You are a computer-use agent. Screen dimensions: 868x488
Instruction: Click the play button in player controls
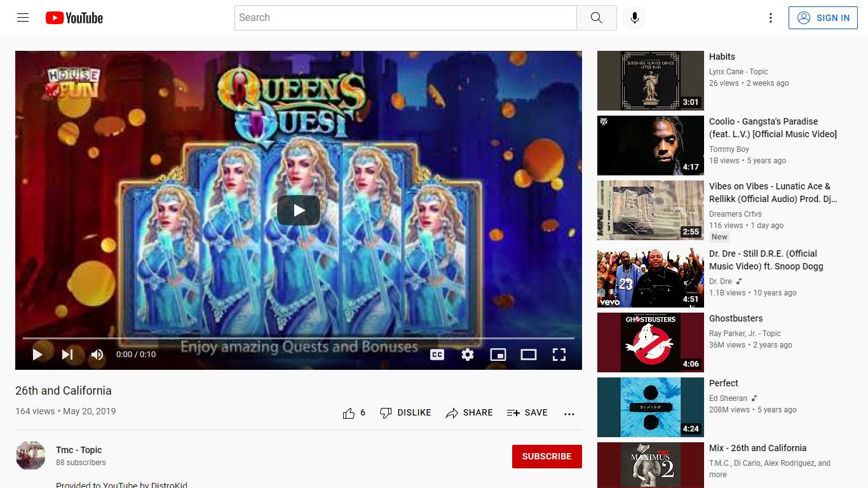pyautogui.click(x=37, y=355)
